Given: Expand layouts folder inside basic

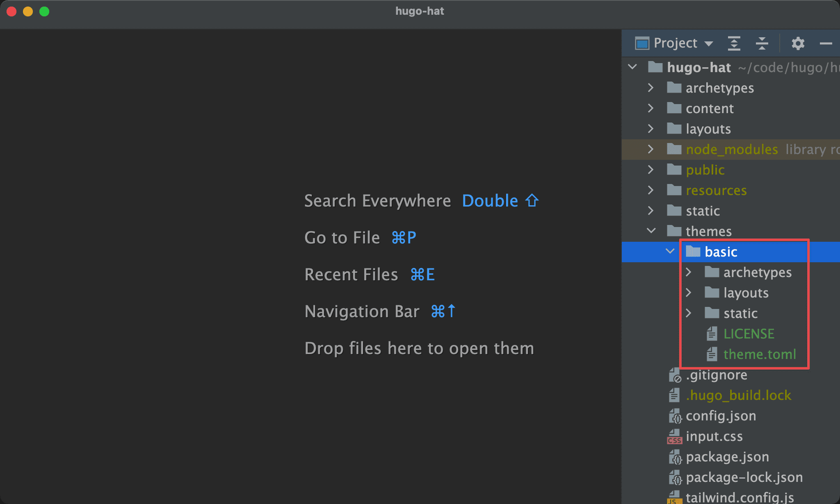Looking at the screenshot, I should 689,292.
